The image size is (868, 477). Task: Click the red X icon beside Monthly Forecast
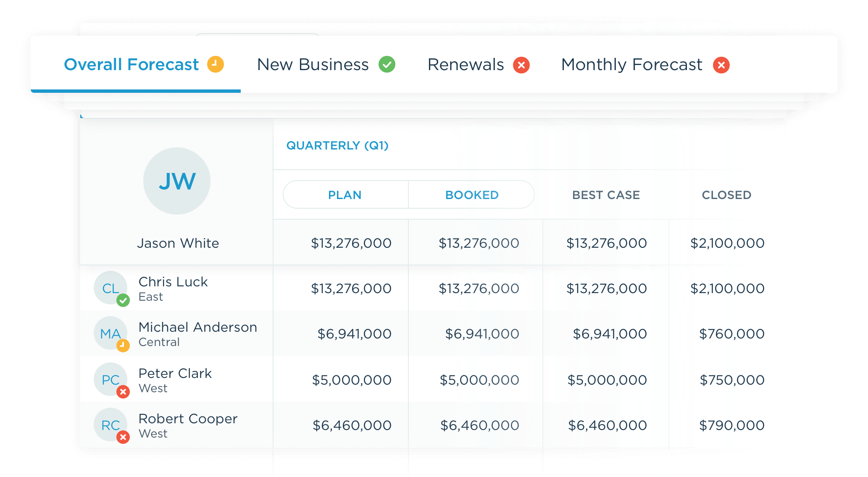pos(721,65)
